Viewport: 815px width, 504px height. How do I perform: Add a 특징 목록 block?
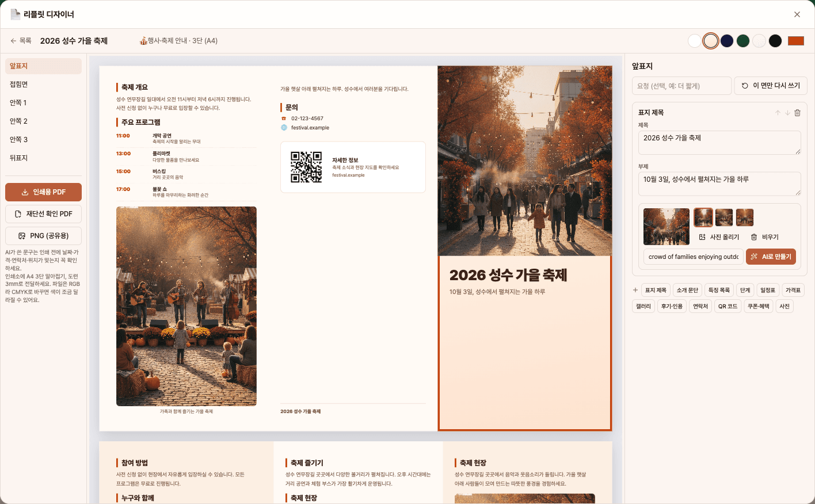[719, 290]
